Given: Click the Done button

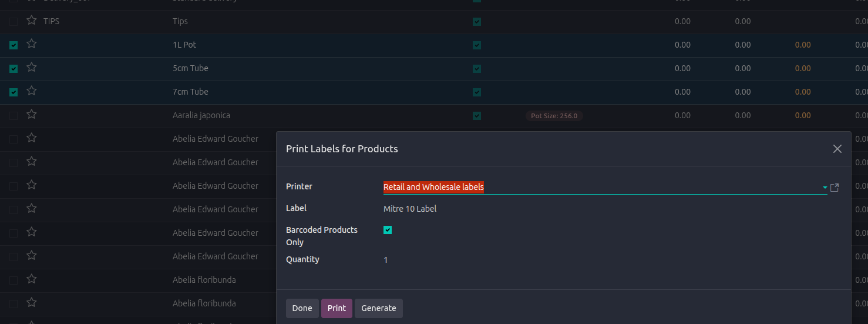Looking at the screenshot, I should [302, 308].
